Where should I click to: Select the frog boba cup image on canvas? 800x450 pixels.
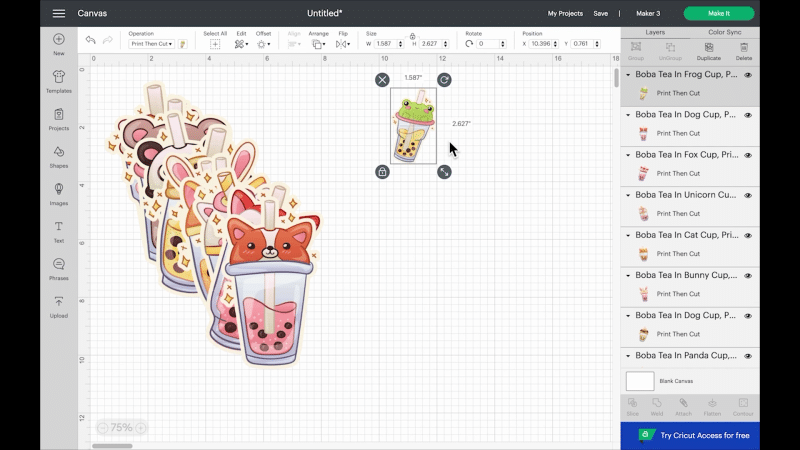tap(413, 126)
